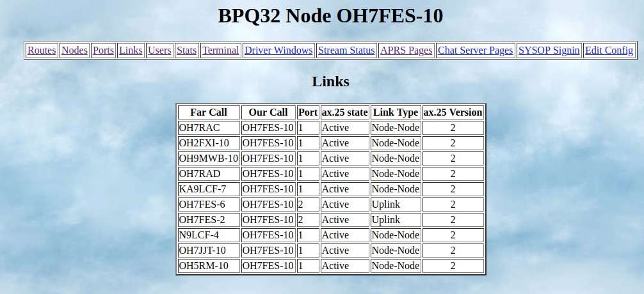Screen dimensions: 644x294
Task: Click Node-Node type in OH7RAC row
Action: [396, 128]
